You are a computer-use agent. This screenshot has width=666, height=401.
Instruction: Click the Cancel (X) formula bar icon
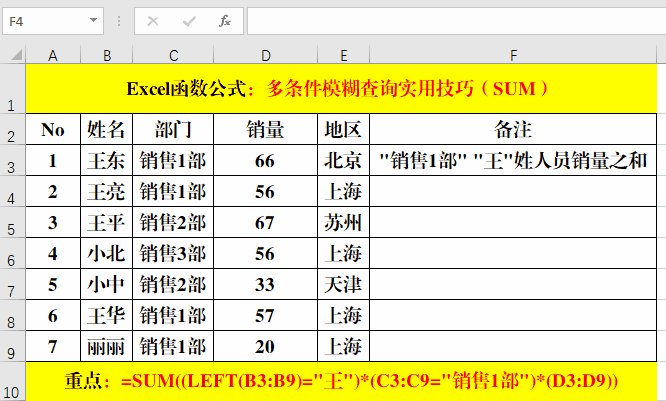(x=153, y=21)
